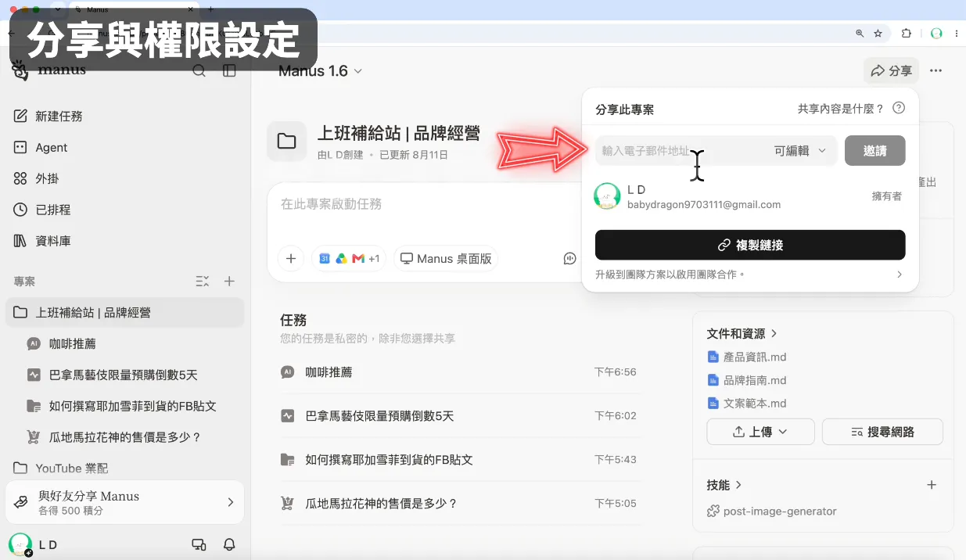Click the voice input icon in composer
Screen dimensions: 966x560
pyautogui.click(x=570, y=258)
